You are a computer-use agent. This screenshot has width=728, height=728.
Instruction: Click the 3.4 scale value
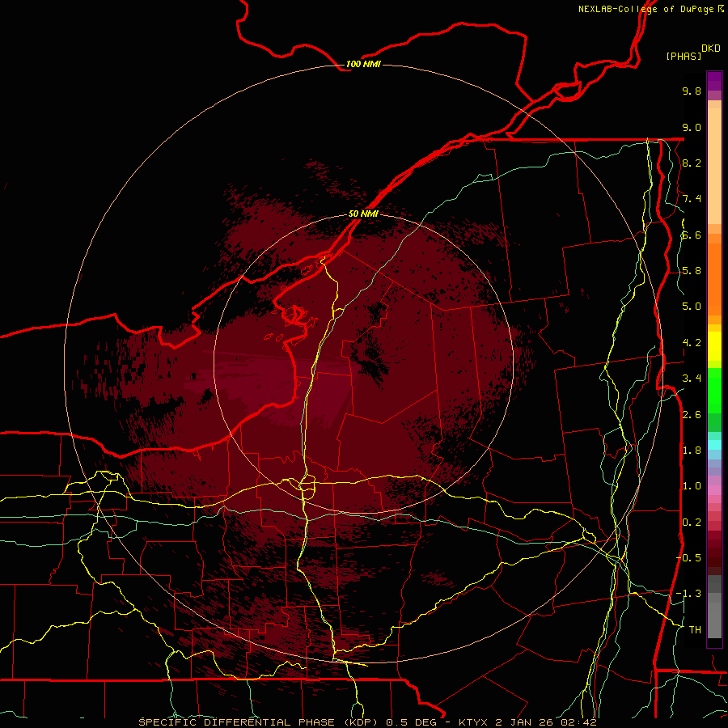[692, 379]
